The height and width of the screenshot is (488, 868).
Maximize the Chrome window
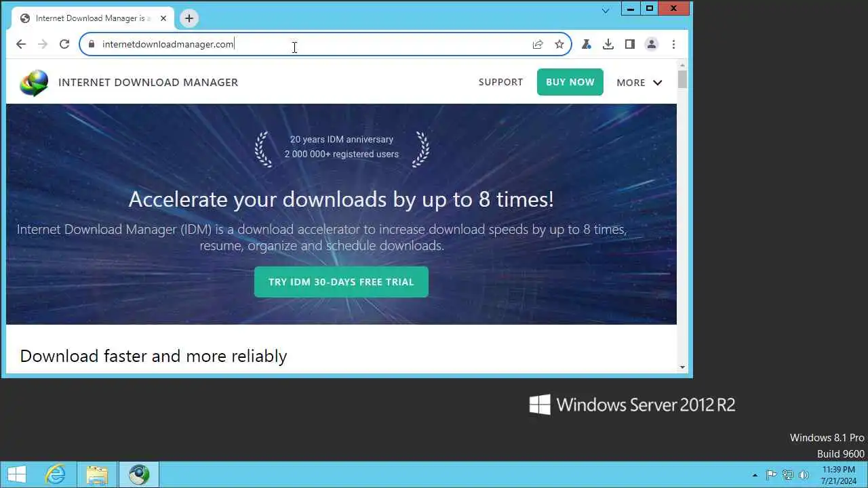[649, 9]
